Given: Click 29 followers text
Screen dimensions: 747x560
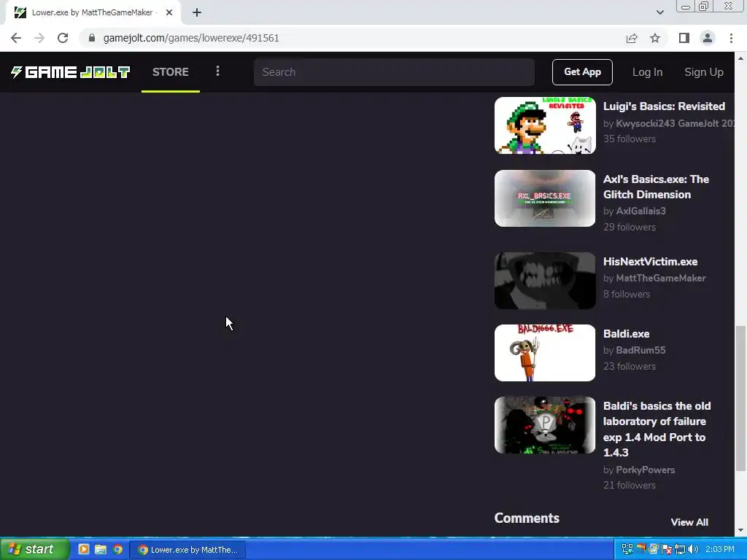Looking at the screenshot, I should pyautogui.click(x=630, y=227).
